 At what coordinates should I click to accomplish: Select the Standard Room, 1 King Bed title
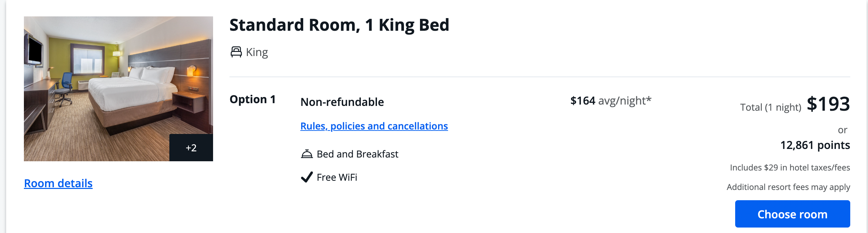pos(339,25)
